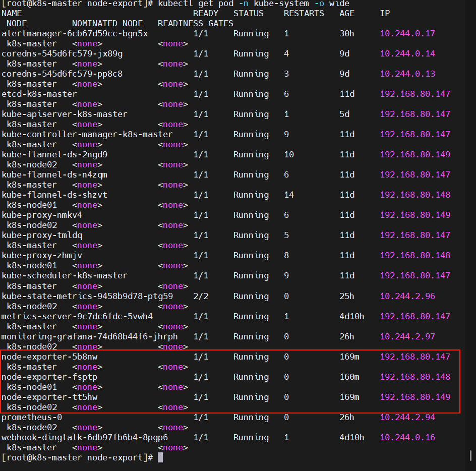Click IP address 10.244.2.96

(x=407, y=296)
